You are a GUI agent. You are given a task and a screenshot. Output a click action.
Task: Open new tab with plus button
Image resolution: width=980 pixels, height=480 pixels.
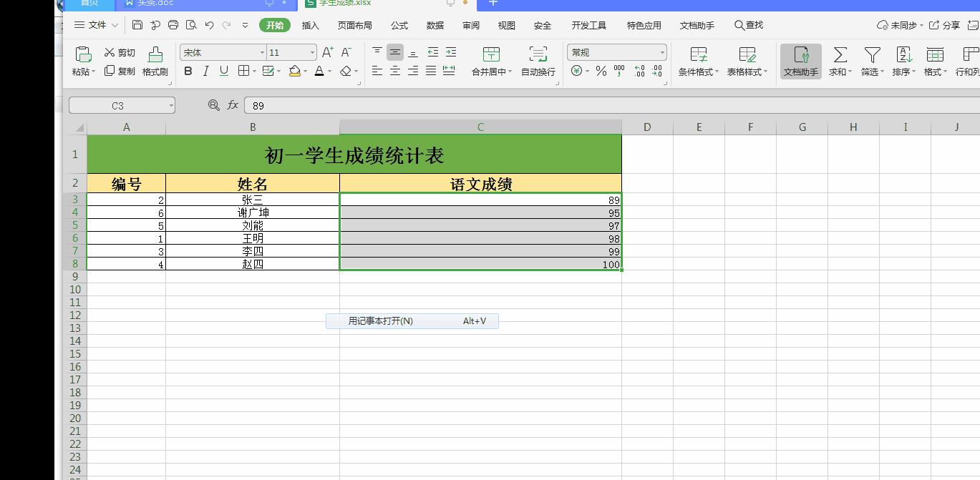point(493,3)
